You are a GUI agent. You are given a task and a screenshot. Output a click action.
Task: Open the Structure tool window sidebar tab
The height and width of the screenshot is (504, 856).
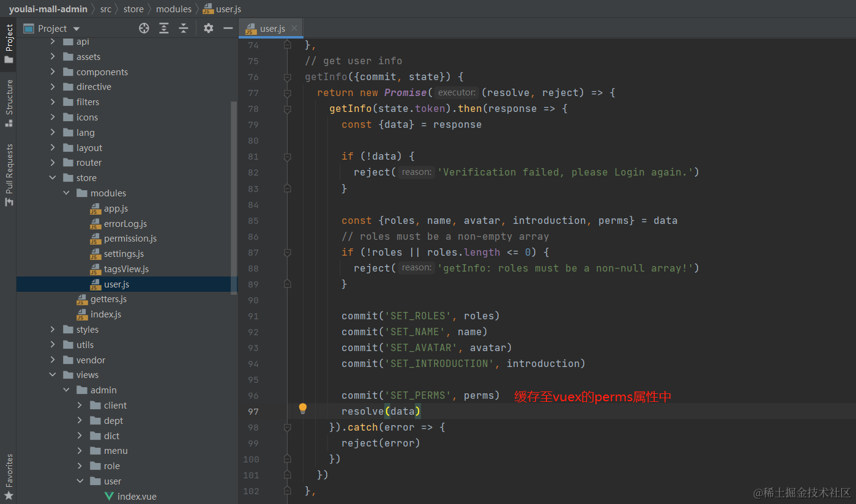coord(9,103)
